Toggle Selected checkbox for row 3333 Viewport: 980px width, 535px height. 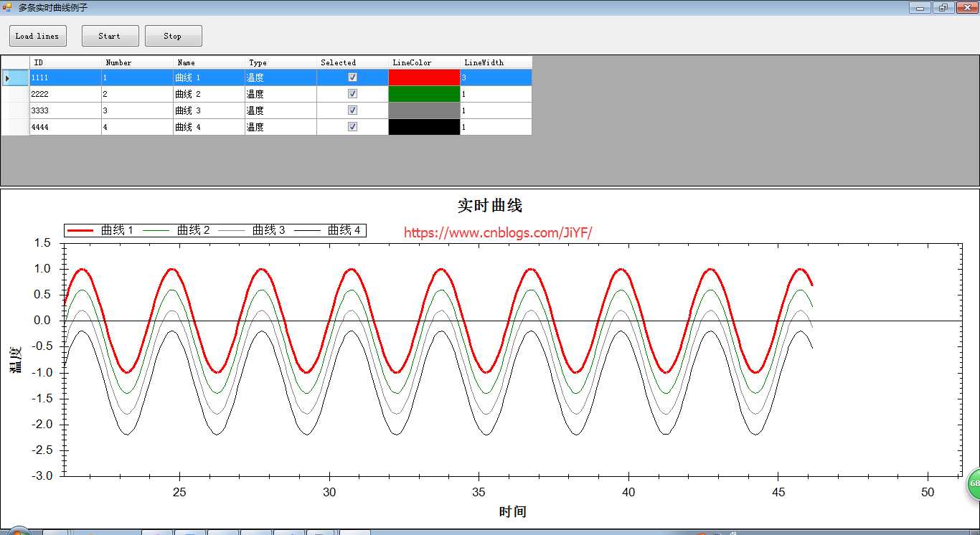[352, 110]
